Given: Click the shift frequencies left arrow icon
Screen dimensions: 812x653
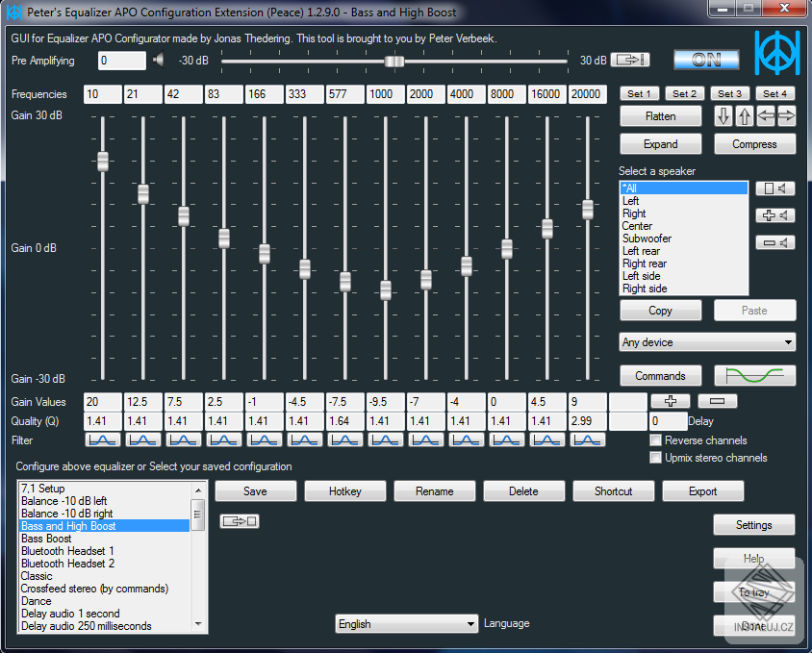Looking at the screenshot, I should (766, 116).
